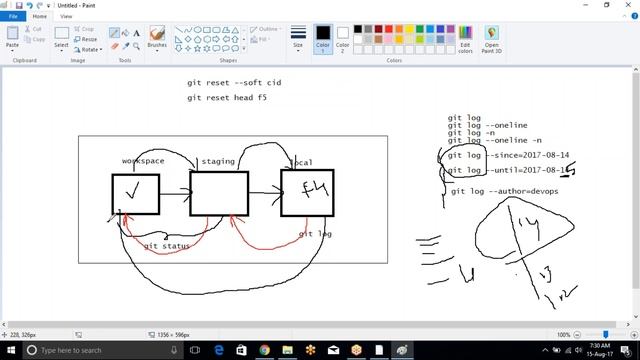Pick the green color swatch
Viewport: 640px width, 360px height.
(x=420, y=29)
